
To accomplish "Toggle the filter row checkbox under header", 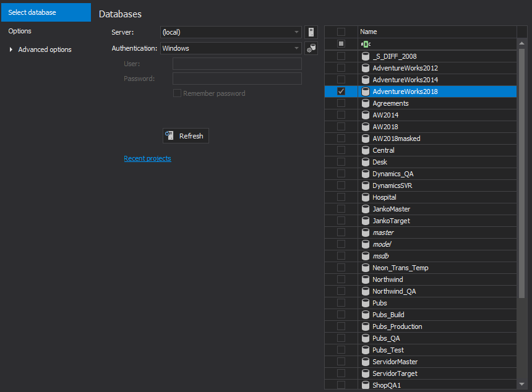I will click(x=341, y=44).
